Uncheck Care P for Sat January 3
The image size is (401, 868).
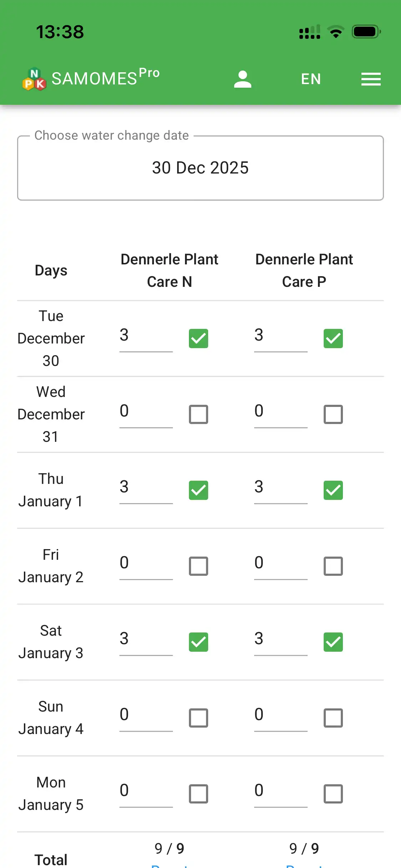(x=333, y=642)
